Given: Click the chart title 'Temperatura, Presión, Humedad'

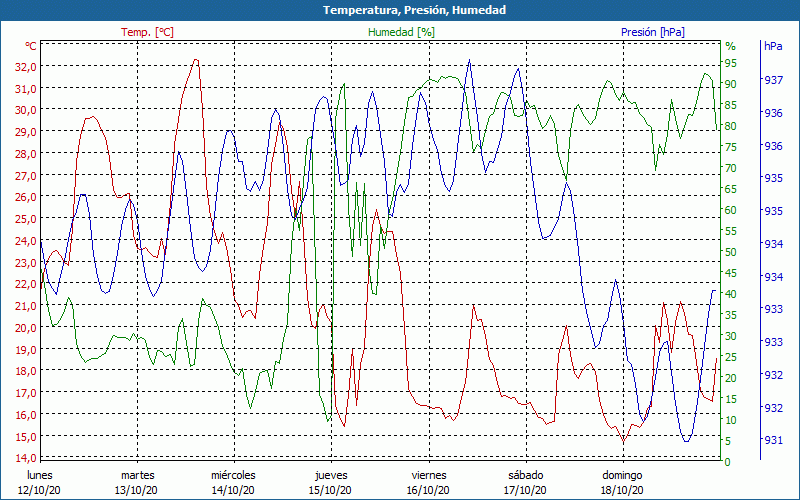Looking at the screenshot, I should tap(414, 10).
